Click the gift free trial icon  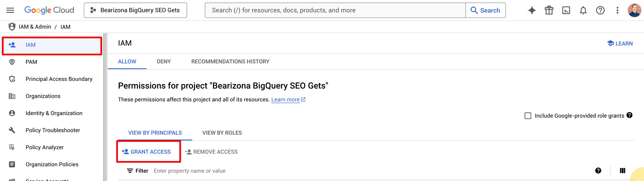click(549, 10)
